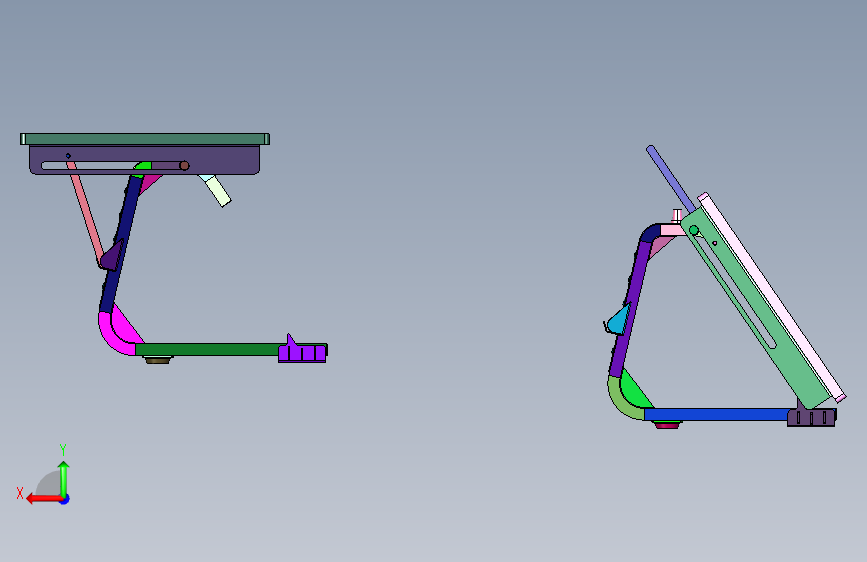The image size is (867, 562).
Task: Pick the pale white handle below the tray
Action: (x=217, y=190)
